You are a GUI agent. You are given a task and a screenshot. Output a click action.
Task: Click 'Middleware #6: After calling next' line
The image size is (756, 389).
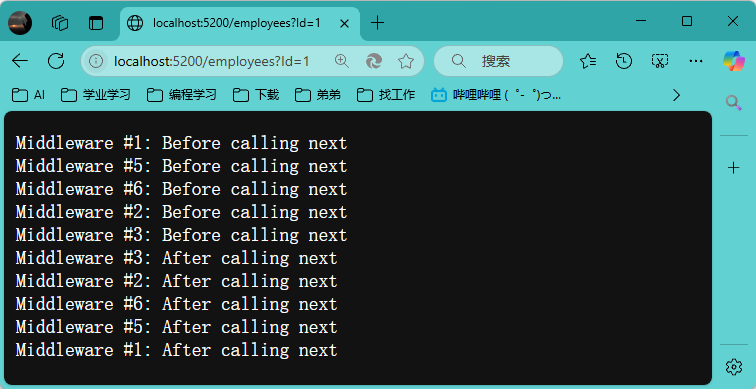[x=176, y=305]
